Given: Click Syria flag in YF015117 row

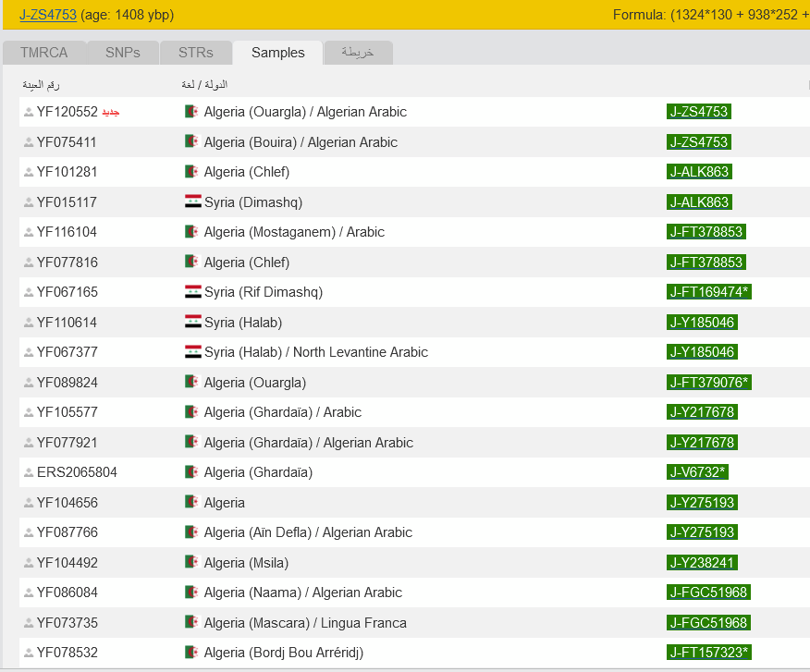Looking at the screenshot, I should coord(192,201).
